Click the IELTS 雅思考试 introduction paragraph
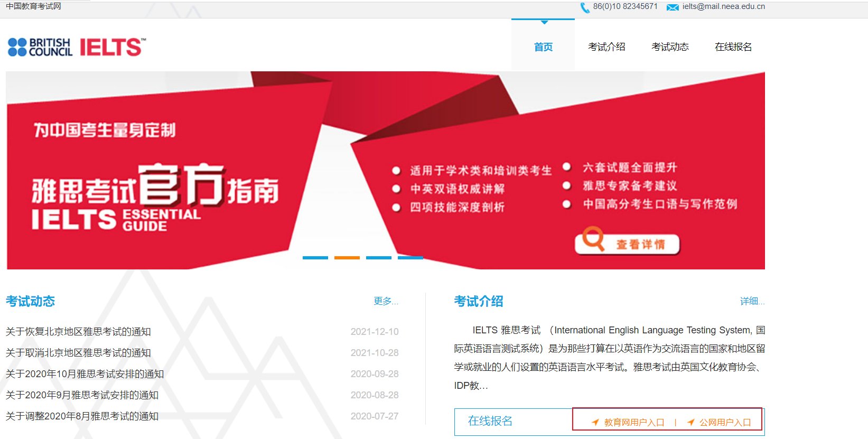The width and height of the screenshot is (868, 439). 610,358
